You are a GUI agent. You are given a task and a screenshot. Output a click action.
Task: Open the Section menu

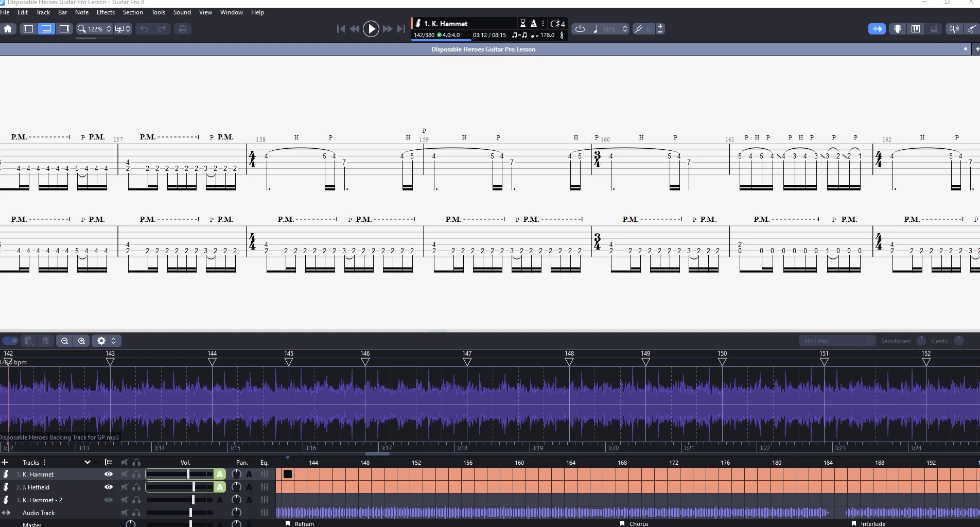(x=133, y=12)
